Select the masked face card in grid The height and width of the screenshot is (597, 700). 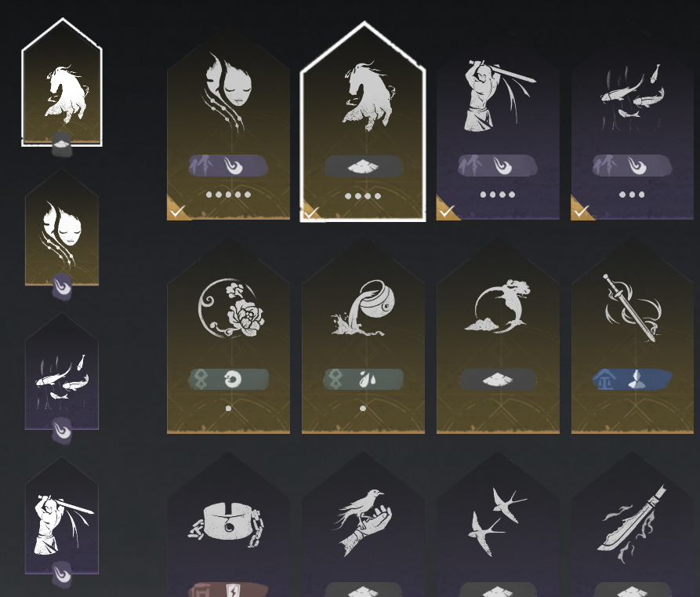pos(228,125)
